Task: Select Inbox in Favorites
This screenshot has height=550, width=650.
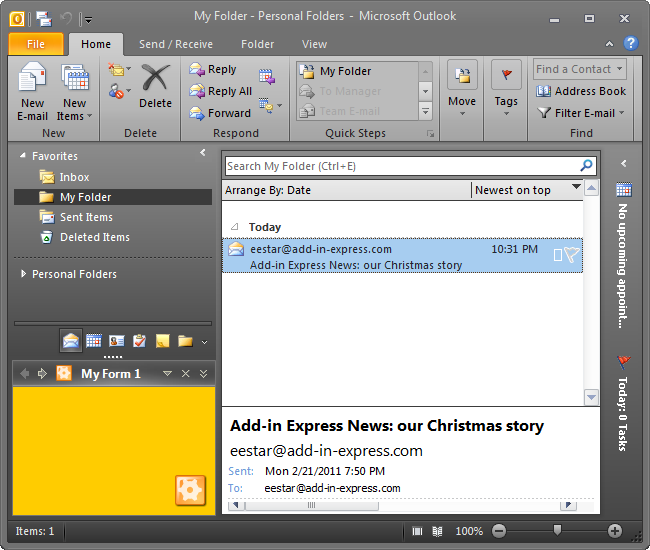Action: tap(74, 177)
